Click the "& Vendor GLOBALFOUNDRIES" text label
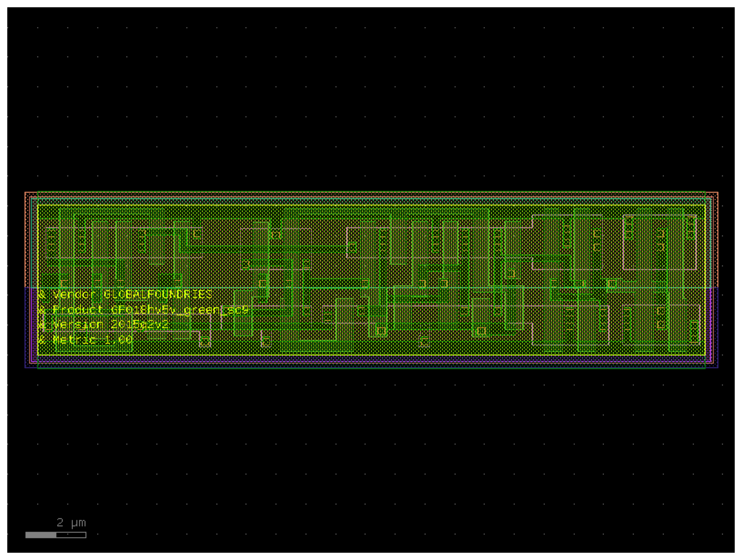This screenshot has width=742, height=560. pyautogui.click(x=125, y=294)
